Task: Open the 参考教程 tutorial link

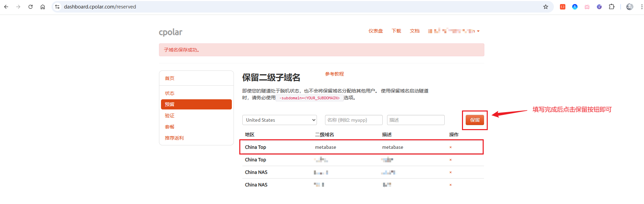Action: (334, 74)
